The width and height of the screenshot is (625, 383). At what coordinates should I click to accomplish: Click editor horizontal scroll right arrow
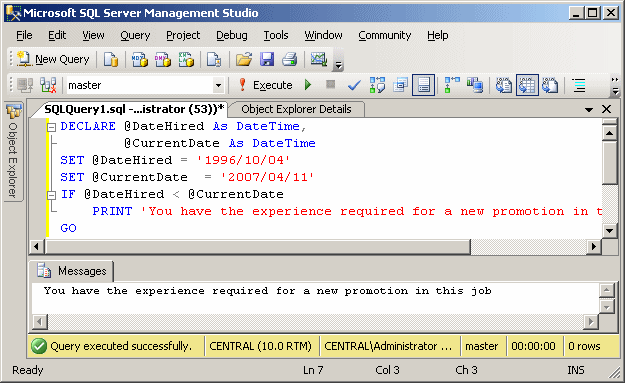594,246
